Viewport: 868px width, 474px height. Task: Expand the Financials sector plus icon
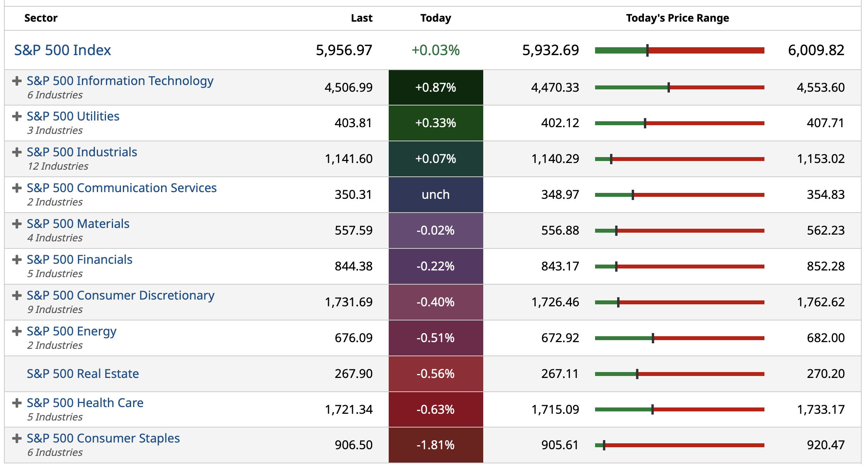pos(17,260)
